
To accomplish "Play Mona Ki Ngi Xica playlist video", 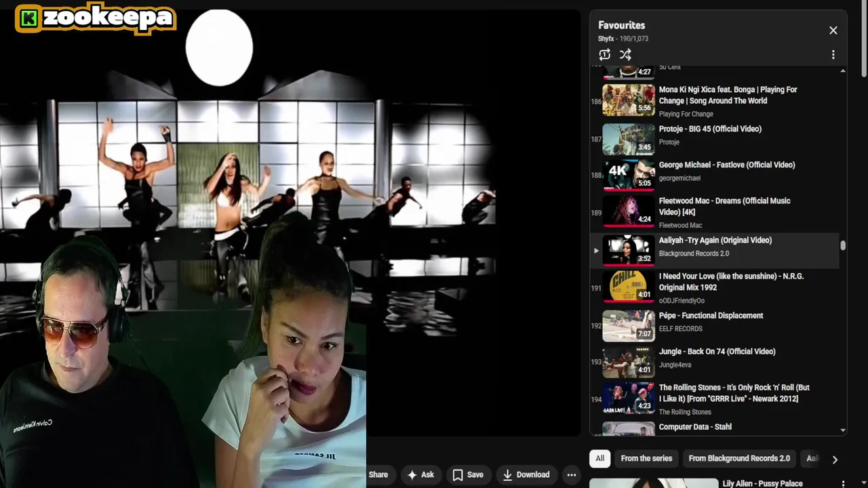I will pyautogui.click(x=728, y=95).
